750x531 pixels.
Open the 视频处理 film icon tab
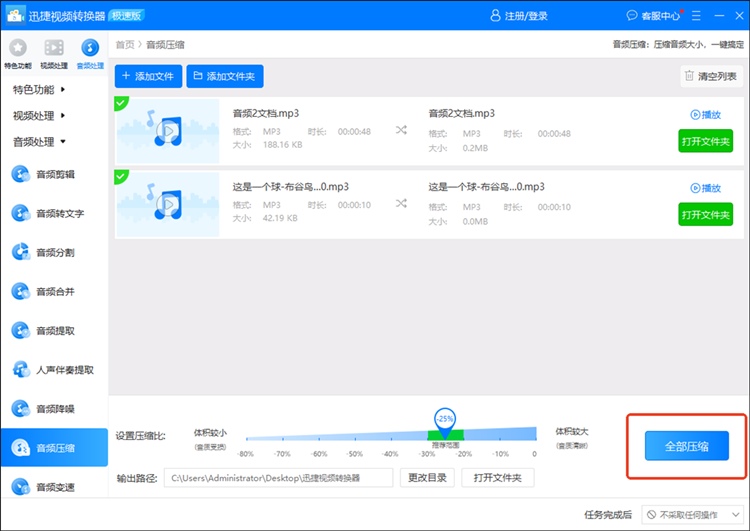click(54, 54)
